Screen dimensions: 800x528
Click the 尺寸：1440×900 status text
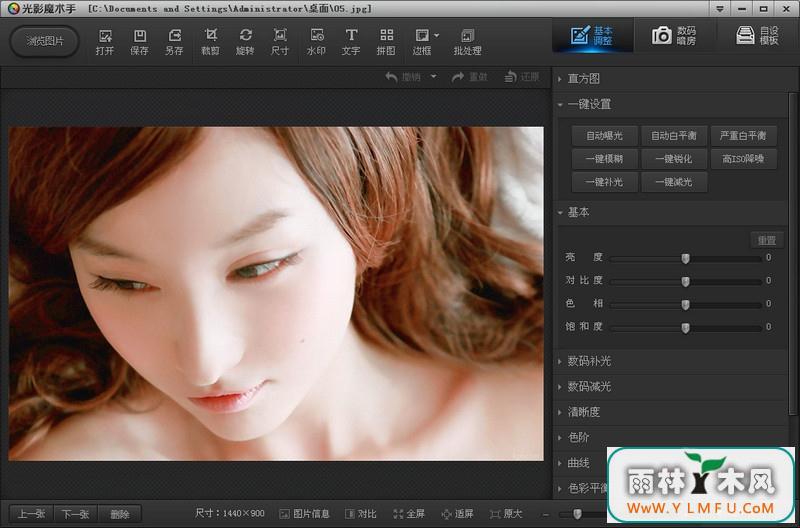pos(230,513)
